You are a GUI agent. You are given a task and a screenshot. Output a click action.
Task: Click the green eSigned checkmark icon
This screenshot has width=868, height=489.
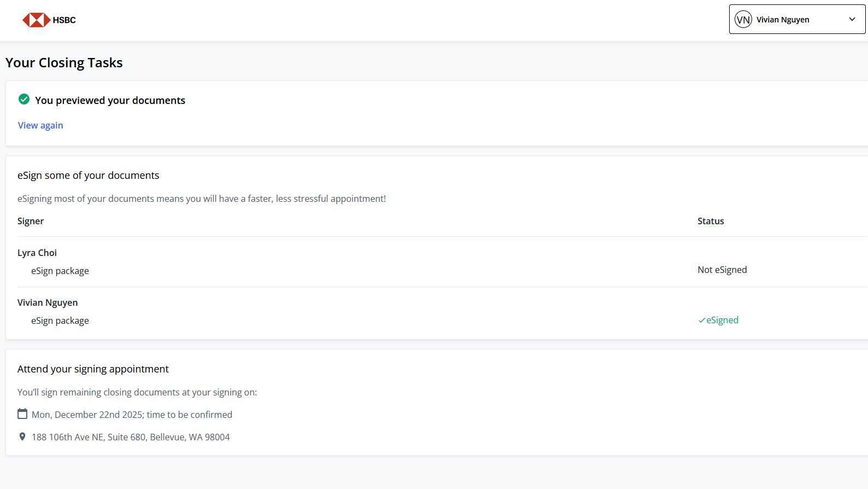pyautogui.click(x=701, y=321)
